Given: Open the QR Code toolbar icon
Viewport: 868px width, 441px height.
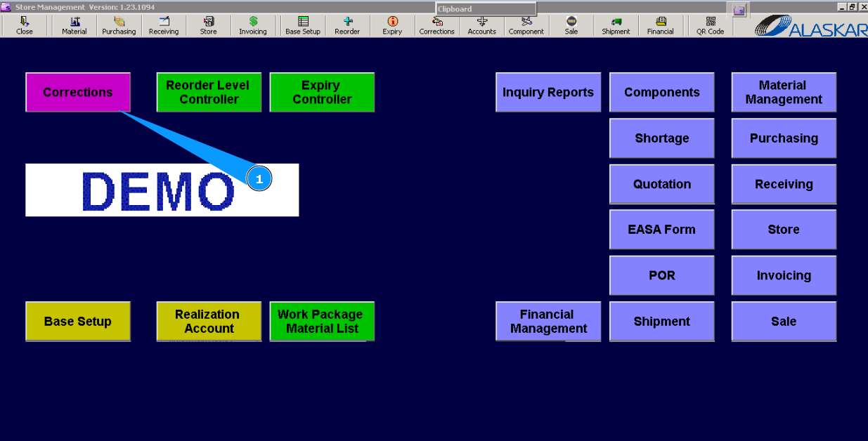Looking at the screenshot, I should [711, 26].
